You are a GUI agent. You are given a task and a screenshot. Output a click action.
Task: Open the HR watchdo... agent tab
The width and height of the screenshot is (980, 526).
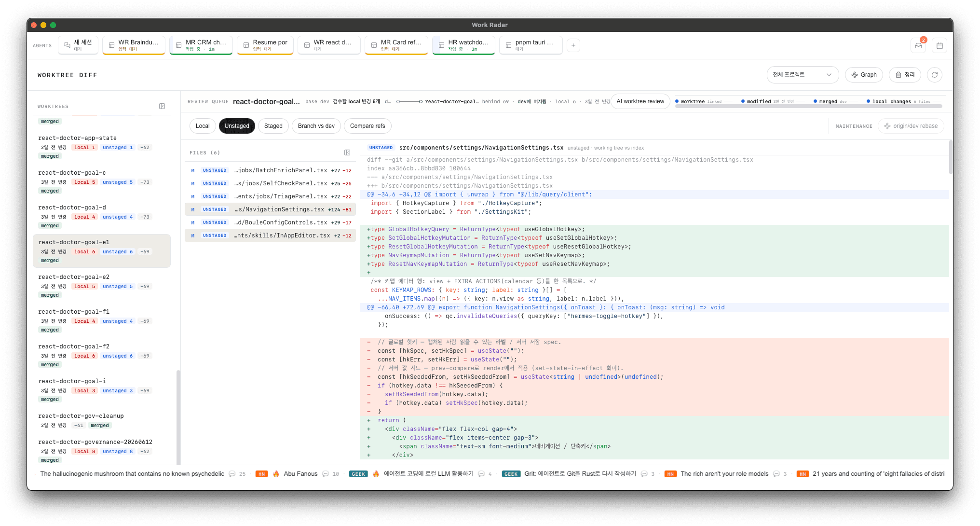463,45
